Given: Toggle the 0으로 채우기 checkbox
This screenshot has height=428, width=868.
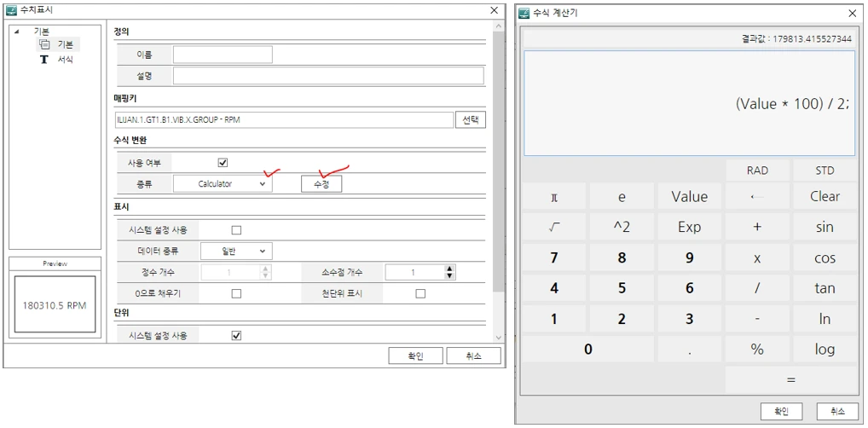Looking at the screenshot, I should click(236, 293).
